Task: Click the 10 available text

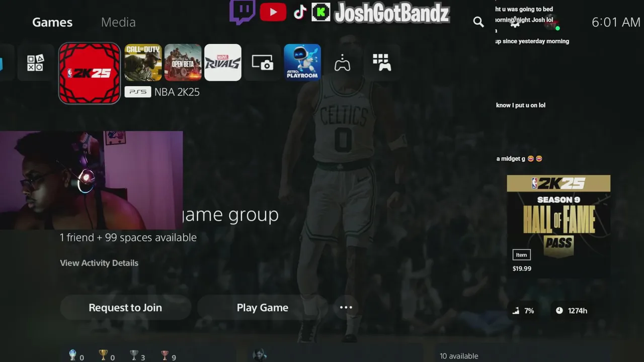Action: tap(459, 356)
